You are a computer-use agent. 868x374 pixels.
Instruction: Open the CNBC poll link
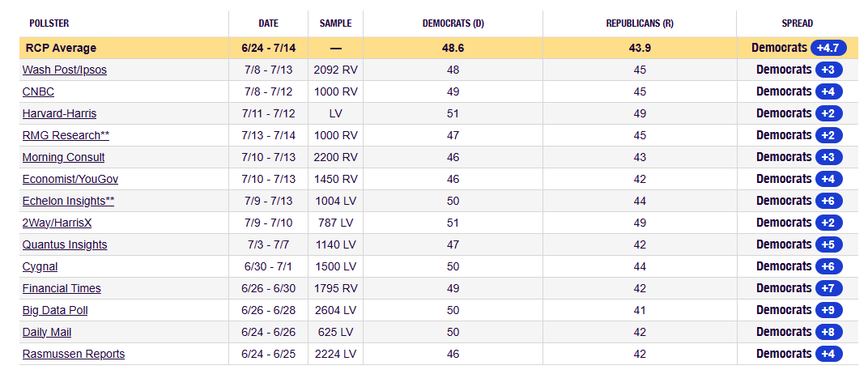[x=38, y=91]
